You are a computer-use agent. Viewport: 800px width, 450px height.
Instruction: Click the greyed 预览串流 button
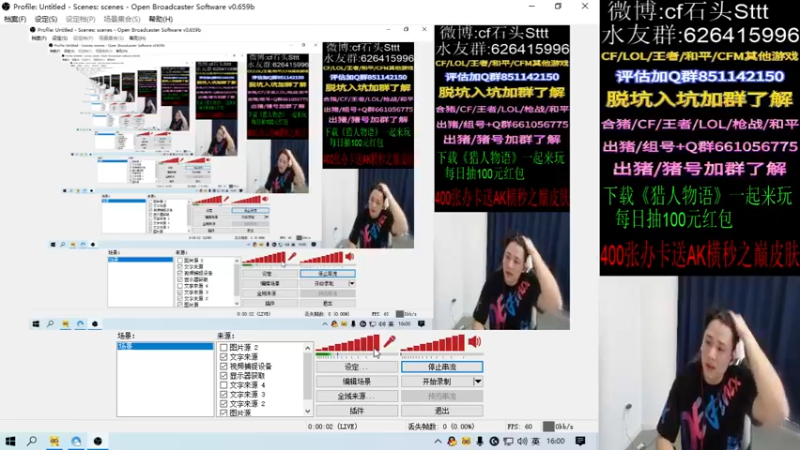[x=442, y=396]
